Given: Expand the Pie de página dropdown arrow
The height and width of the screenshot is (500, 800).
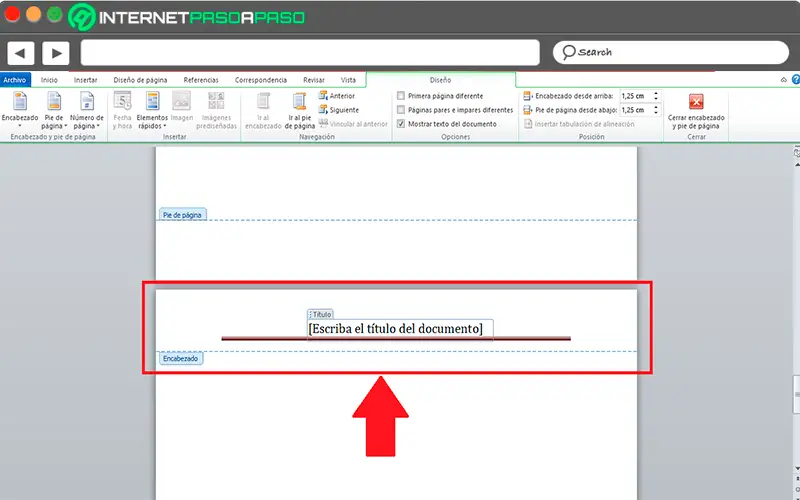Looking at the screenshot, I should pyautogui.click(x=66, y=126).
